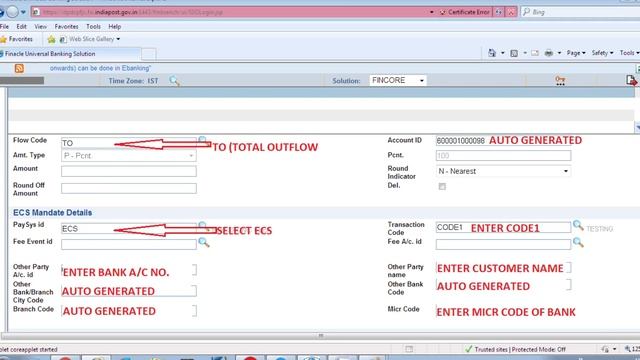Click the Fee A/c. id field
The image size is (640, 360).
[503, 244]
